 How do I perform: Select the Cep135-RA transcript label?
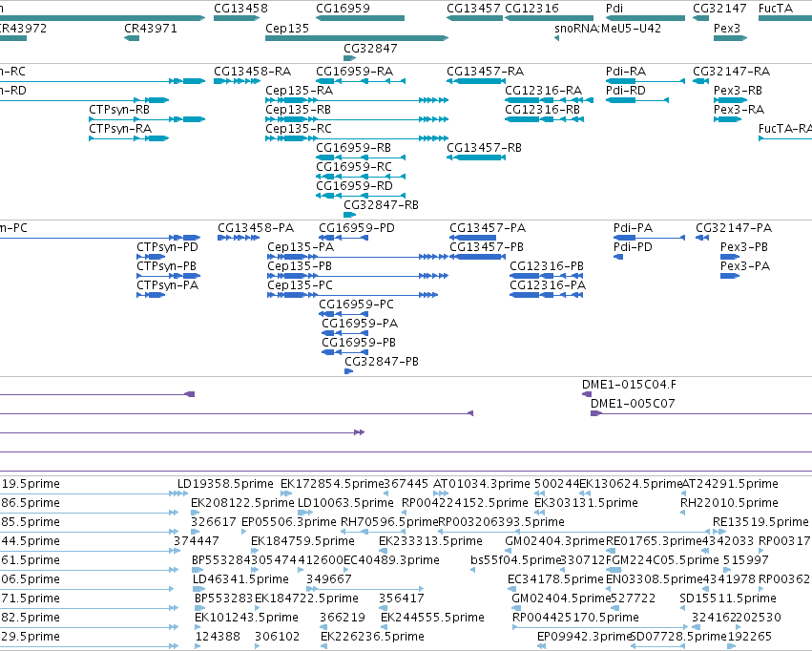point(299,90)
